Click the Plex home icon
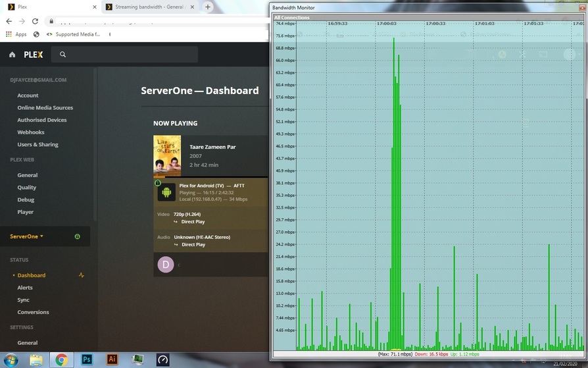This screenshot has height=368, width=588. pyautogui.click(x=12, y=55)
